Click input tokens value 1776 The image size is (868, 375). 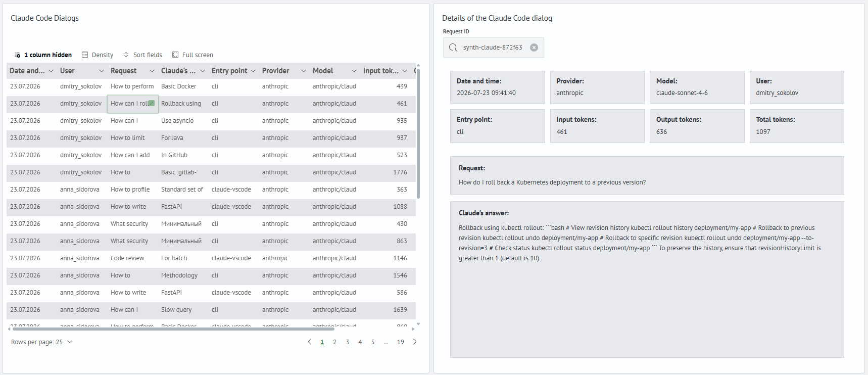(x=400, y=172)
